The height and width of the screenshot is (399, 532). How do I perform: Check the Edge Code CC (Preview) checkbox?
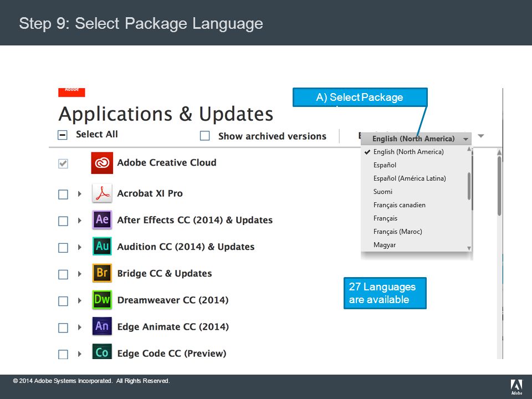(x=63, y=354)
